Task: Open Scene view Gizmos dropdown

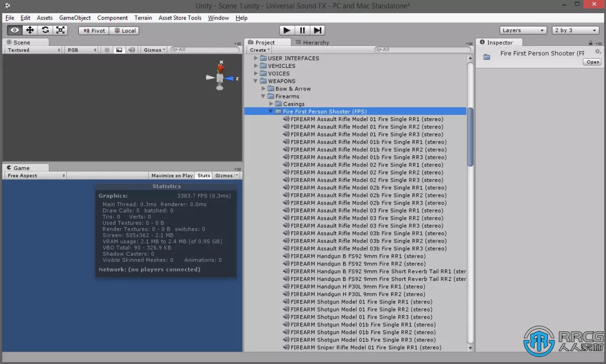Action: click(x=155, y=50)
